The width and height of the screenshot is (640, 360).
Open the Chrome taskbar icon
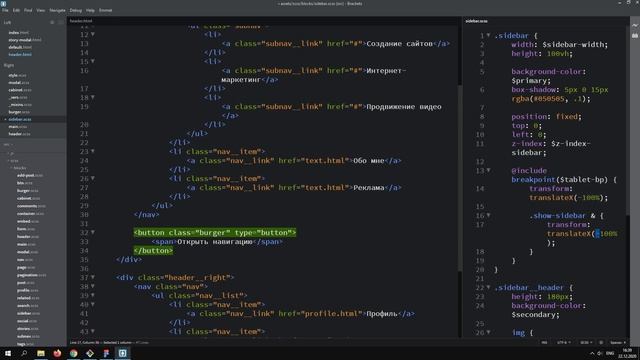point(73,353)
